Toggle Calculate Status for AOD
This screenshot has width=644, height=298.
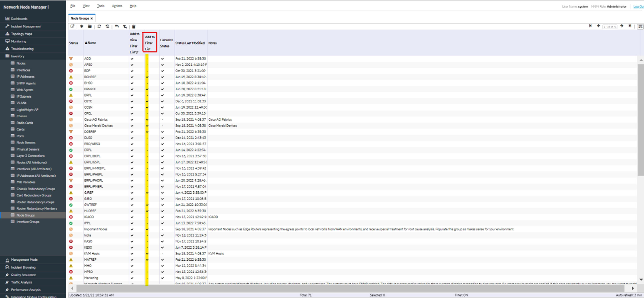click(162, 58)
